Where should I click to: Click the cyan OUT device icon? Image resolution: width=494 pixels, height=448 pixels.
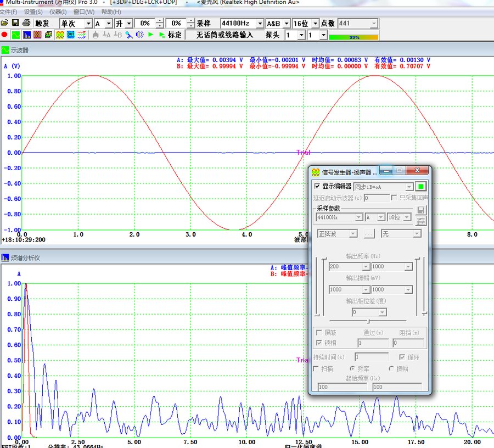[71, 35]
